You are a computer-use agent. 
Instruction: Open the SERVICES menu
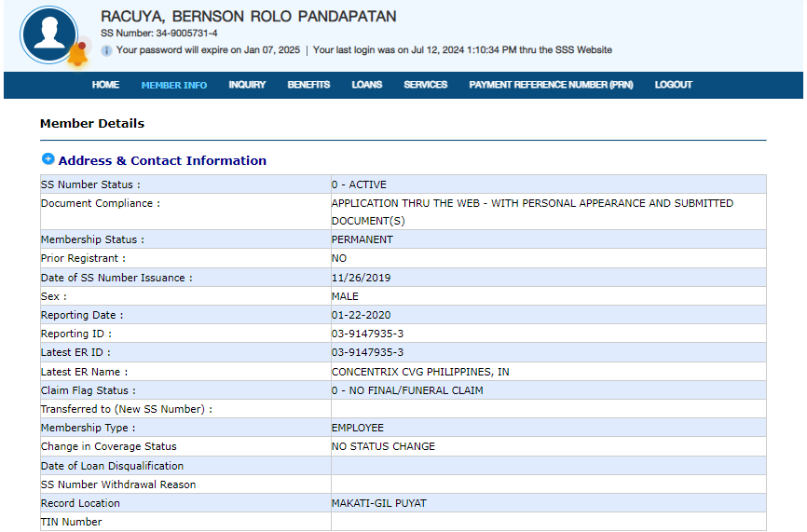[425, 85]
